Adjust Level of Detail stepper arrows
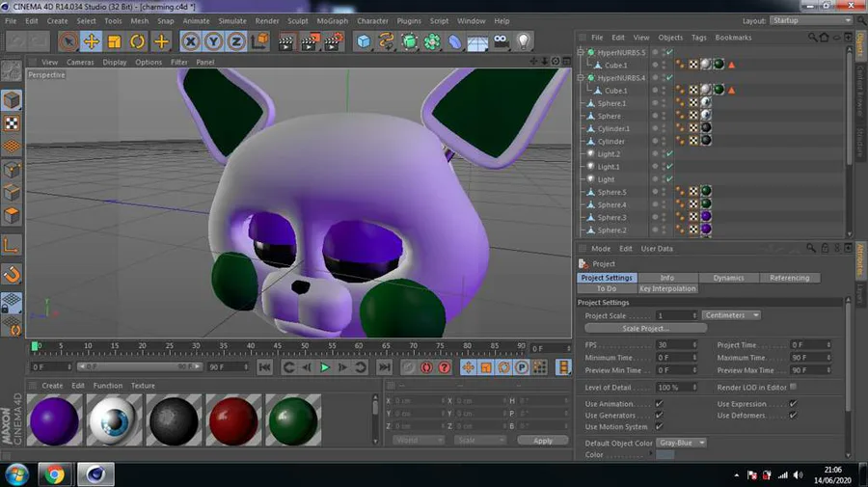 click(x=694, y=388)
